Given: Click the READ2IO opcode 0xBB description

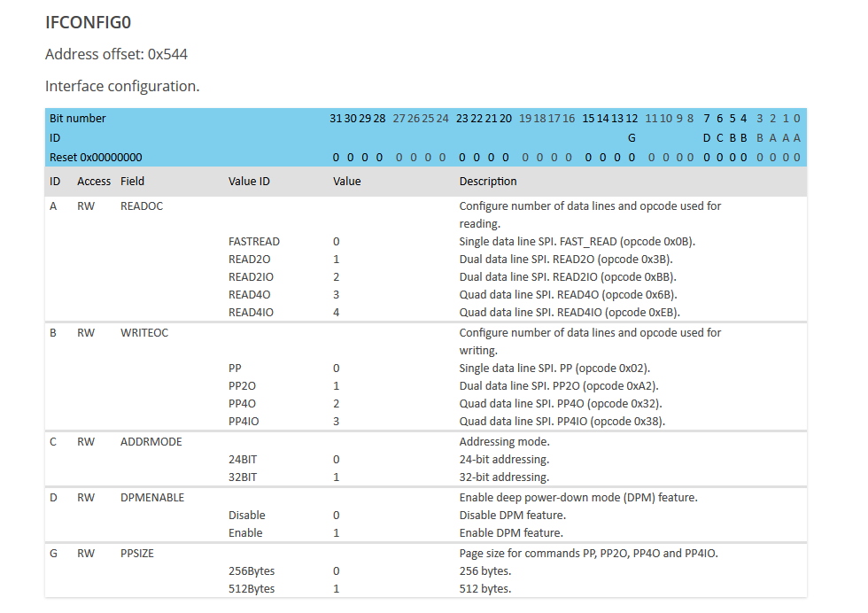Looking at the screenshot, I should 568,277.
